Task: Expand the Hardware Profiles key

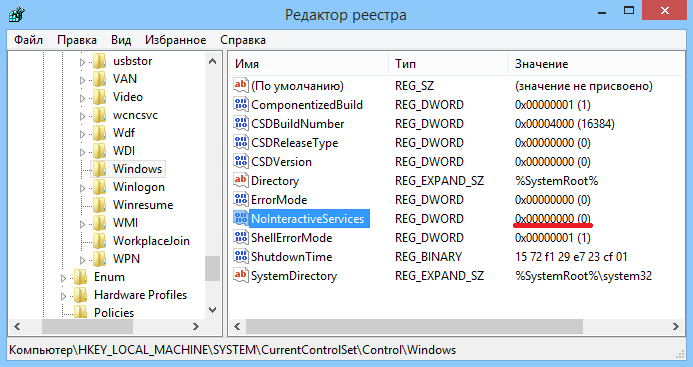Action: pyautogui.click(x=63, y=296)
